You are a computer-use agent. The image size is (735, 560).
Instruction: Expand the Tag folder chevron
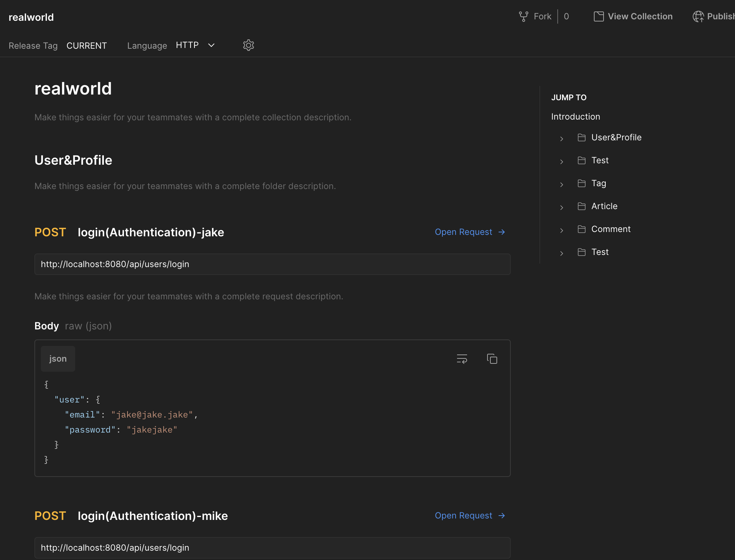(562, 184)
